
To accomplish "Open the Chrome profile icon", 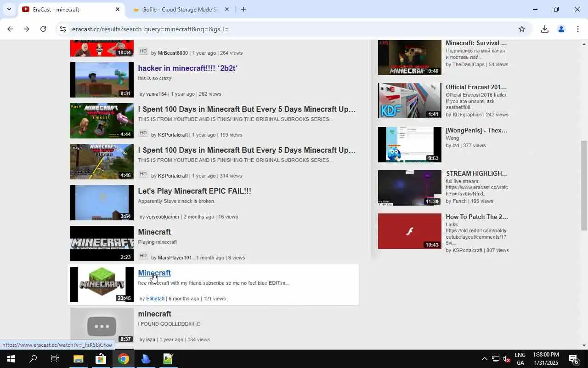I will coord(561,29).
